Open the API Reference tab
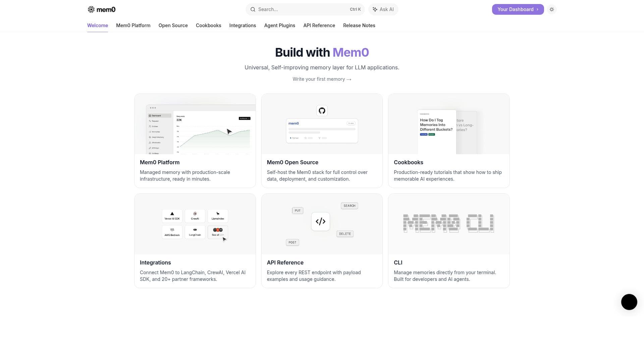This screenshot has width=644, height=362. coord(319,25)
